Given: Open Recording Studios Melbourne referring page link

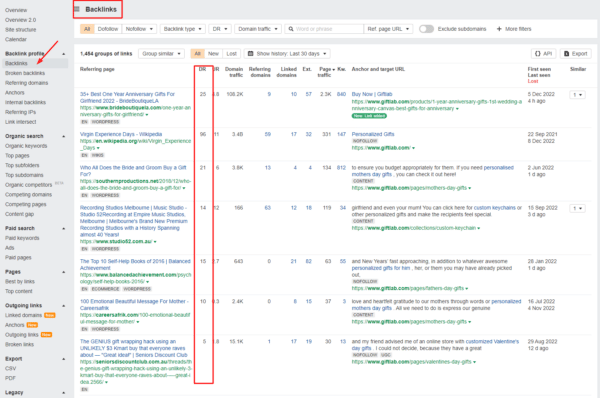Looking at the screenshot, I should coord(134,221).
